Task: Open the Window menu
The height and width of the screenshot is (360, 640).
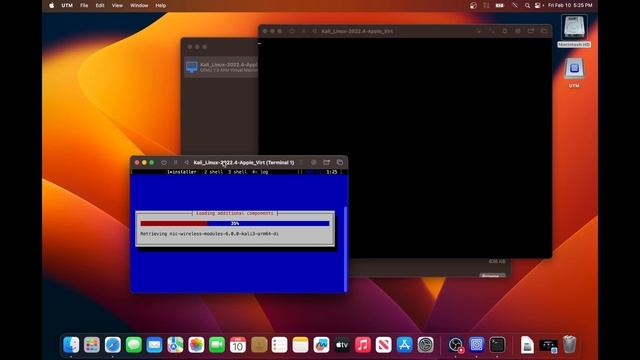Action: coord(139,5)
